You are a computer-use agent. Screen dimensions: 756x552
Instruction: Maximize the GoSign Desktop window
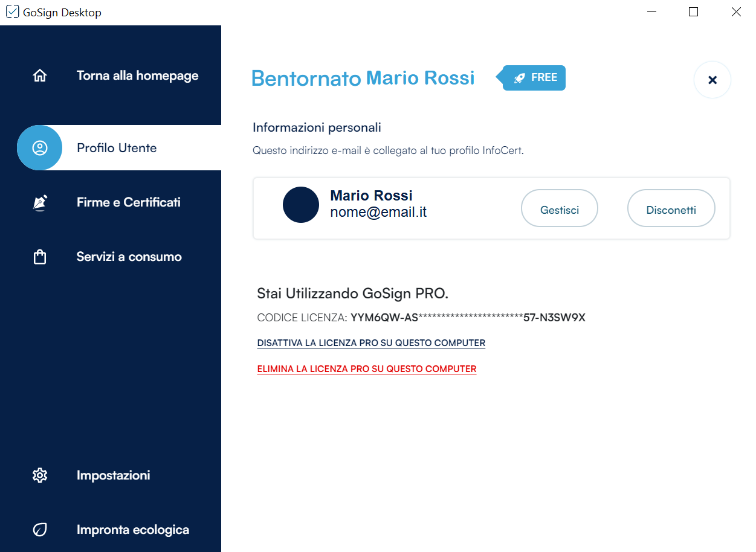click(693, 12)
